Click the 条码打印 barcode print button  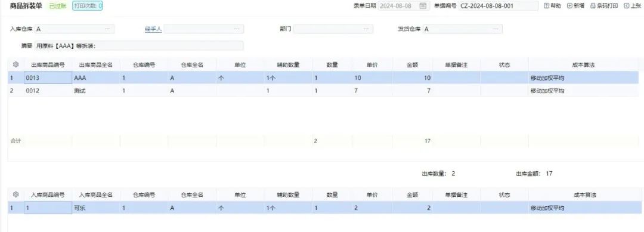[x=603, y=6]
